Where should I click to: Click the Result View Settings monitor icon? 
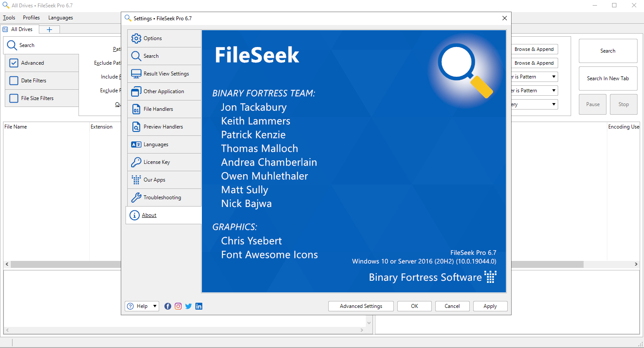(x=136, y=74)
